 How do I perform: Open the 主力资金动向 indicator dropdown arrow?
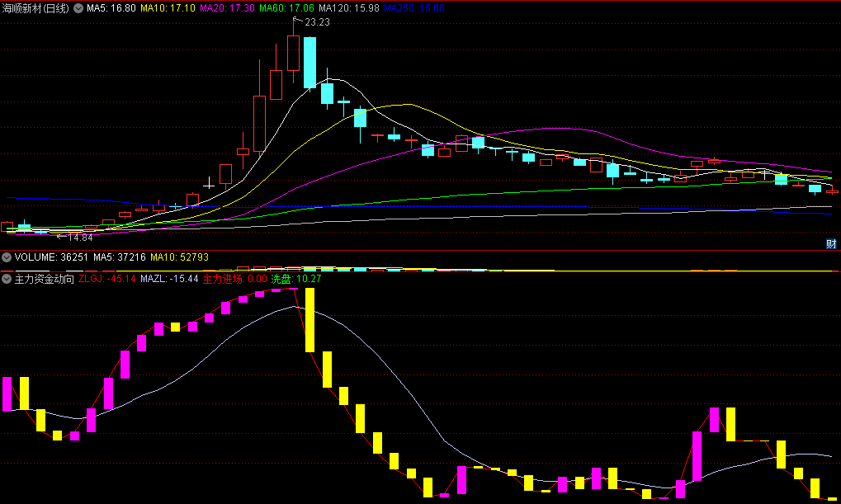[7, 279]
